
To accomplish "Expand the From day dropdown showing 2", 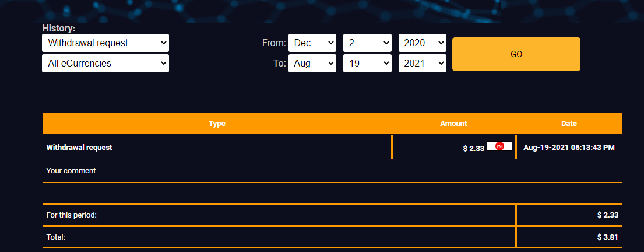I will [x=367, y=43].
